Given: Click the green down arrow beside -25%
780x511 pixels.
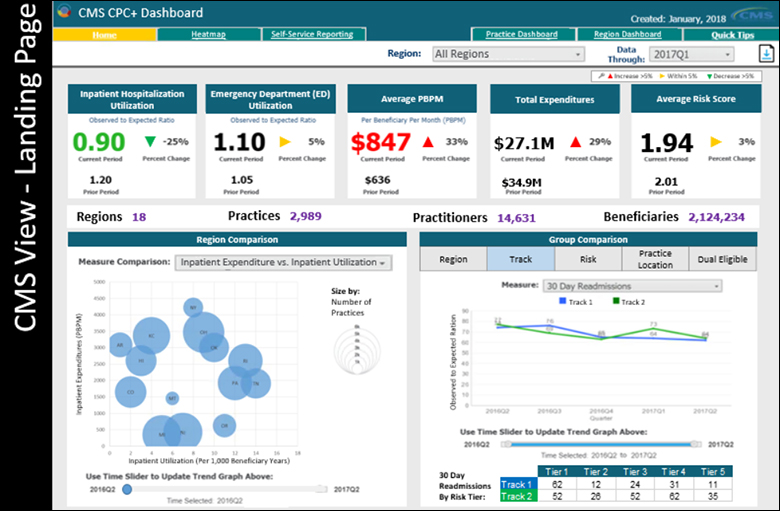Looking at the screenshot, I should pyautogui.click(x=150, y=142).
